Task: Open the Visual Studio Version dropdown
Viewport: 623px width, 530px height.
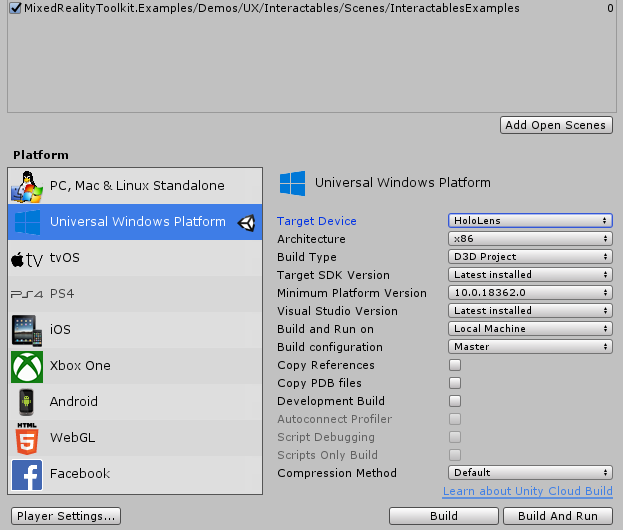Action: [x=530, y=310]
